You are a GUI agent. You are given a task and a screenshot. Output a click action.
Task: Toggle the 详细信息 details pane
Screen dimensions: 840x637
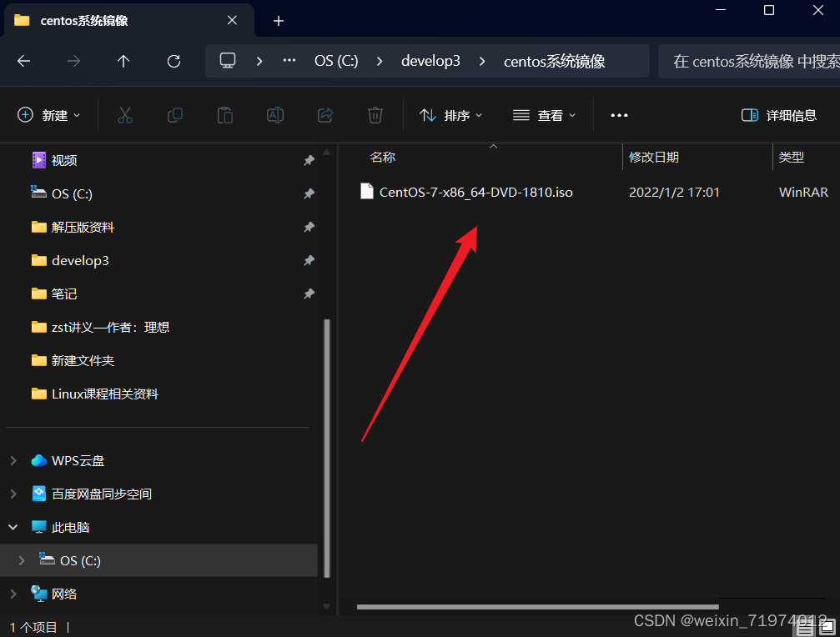click(x=779, y=115)
